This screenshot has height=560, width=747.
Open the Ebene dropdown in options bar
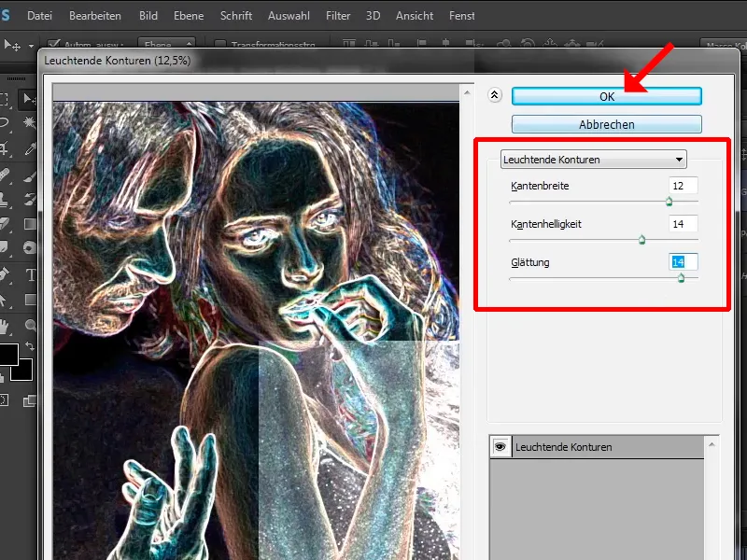(166, 44)
